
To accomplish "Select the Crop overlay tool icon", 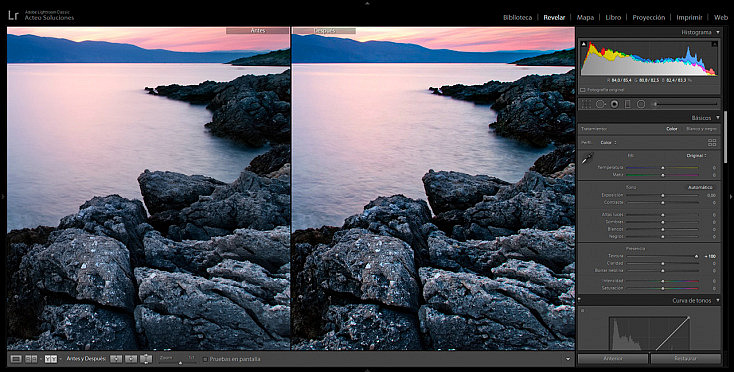I will (x=586, y=104).
